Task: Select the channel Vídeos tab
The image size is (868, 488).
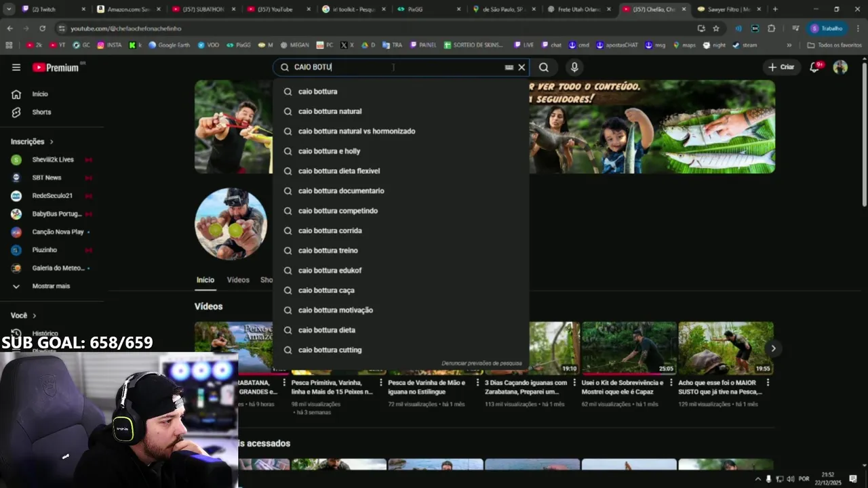Action: [x=238, y=280]
